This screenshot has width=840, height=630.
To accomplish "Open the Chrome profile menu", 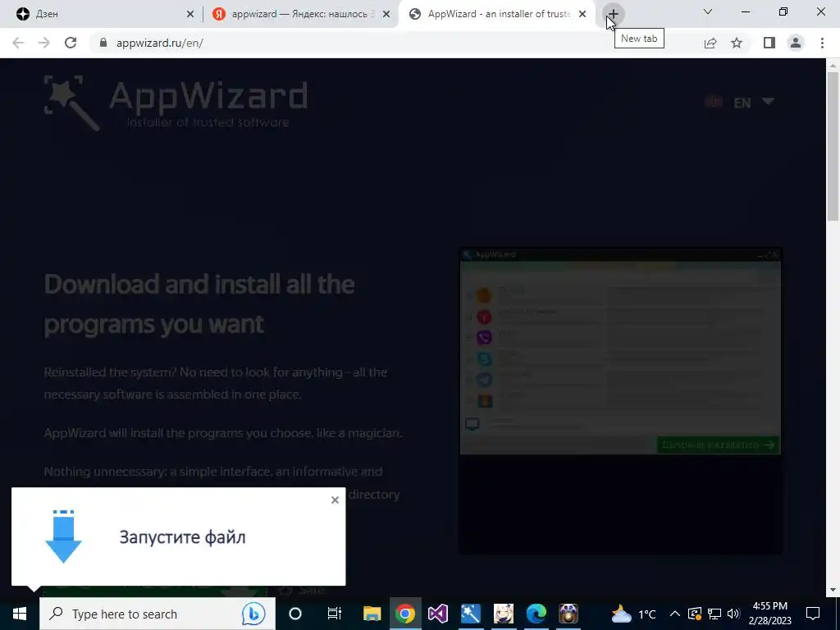I will click(x=796, y=43).
